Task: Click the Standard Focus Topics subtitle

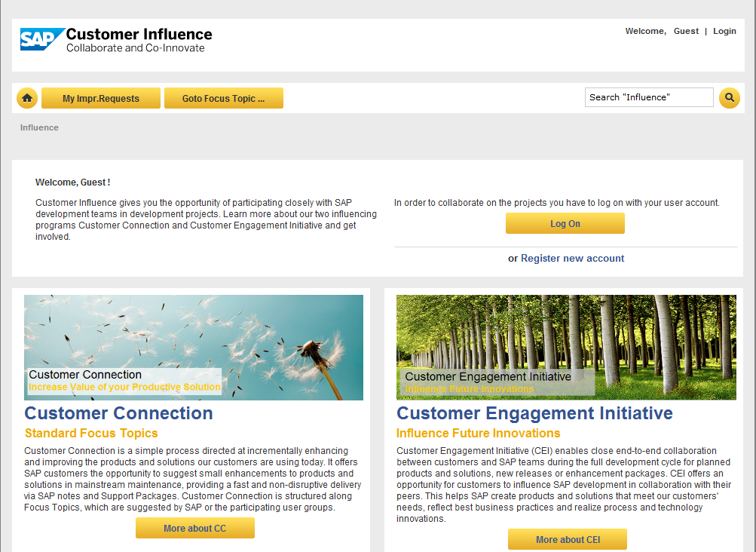Action: point(91,434)
